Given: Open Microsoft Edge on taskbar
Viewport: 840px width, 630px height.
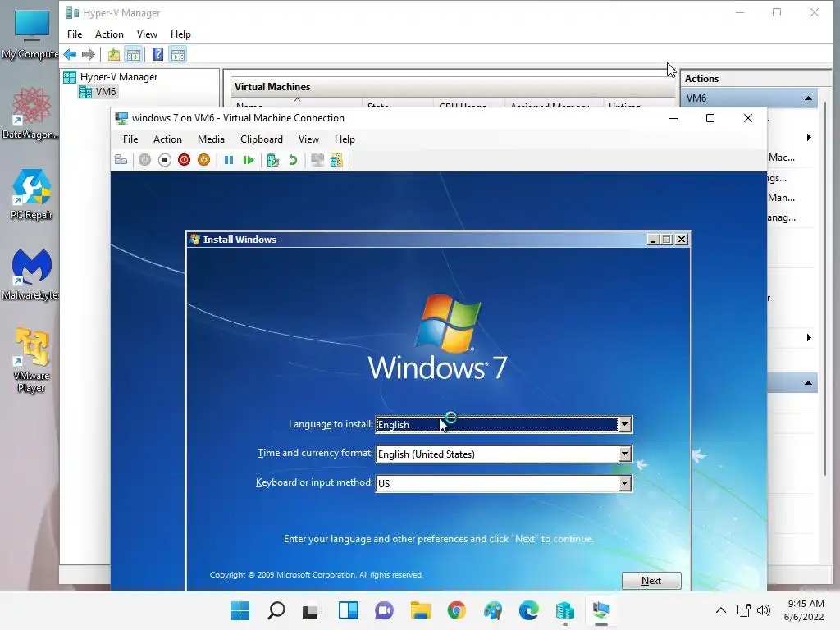Looking at the screenshot, I should [529, 610].
